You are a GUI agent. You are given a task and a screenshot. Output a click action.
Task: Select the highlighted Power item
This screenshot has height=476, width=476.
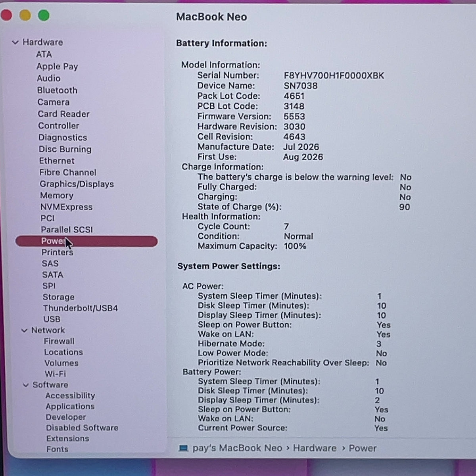click(86, 241)
